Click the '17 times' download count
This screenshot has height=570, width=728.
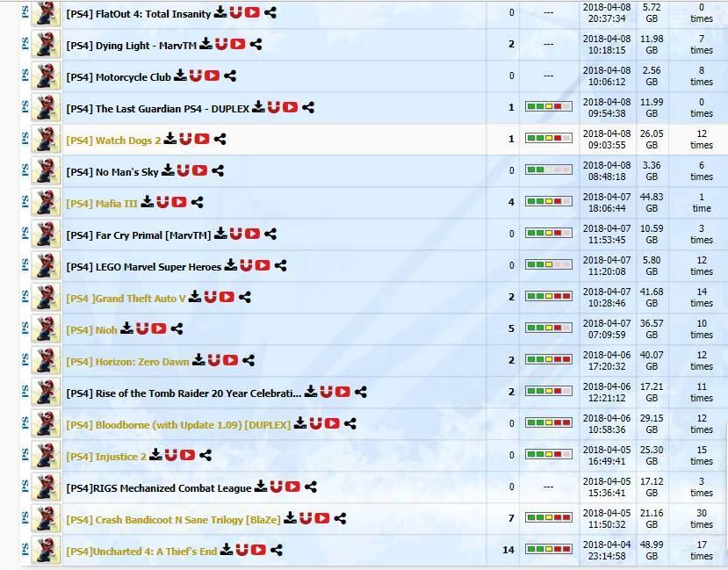pos(702,550)
